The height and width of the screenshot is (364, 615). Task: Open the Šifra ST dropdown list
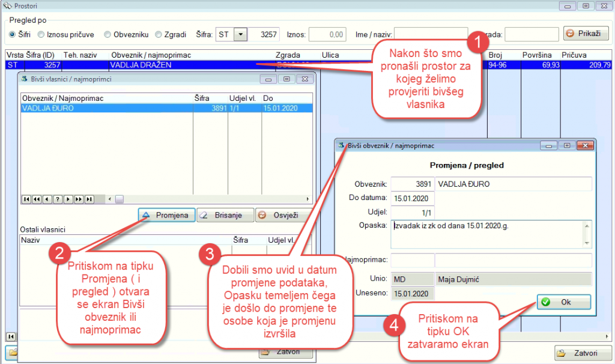coord(240,35)
